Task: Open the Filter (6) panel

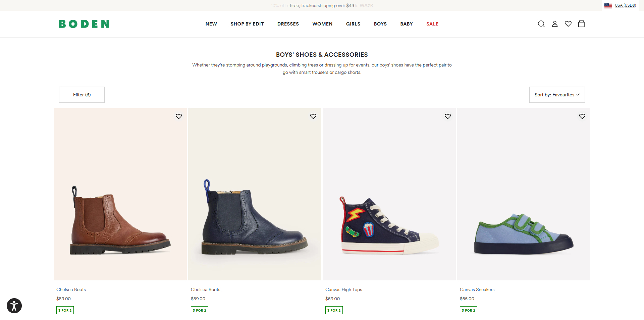Action: [82, 95]
